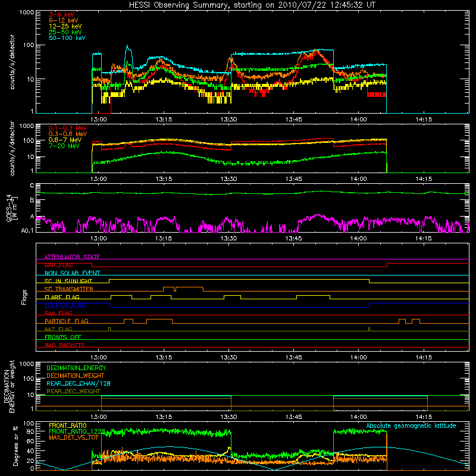Click the 'REAR_DEC_WEIGHT' legend label
476x476 pixels.
73,392
